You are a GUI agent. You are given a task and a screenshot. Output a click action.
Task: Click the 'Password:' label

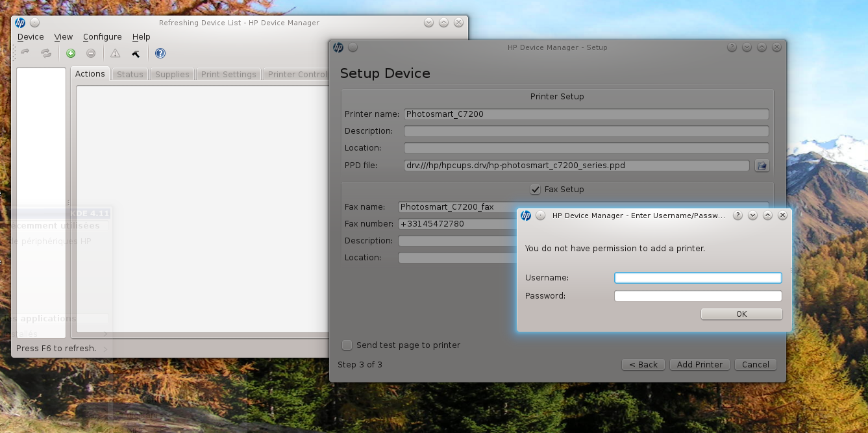point(545,296)
